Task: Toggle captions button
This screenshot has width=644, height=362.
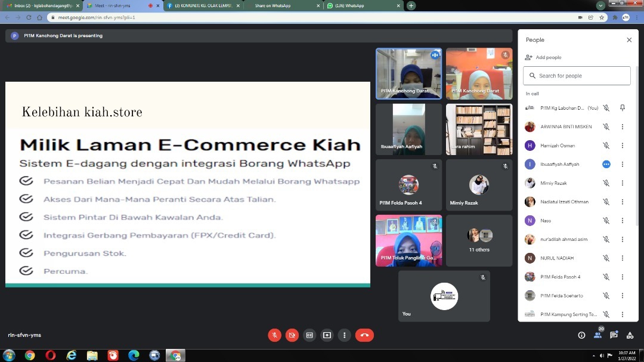Action: click(309, 335)
